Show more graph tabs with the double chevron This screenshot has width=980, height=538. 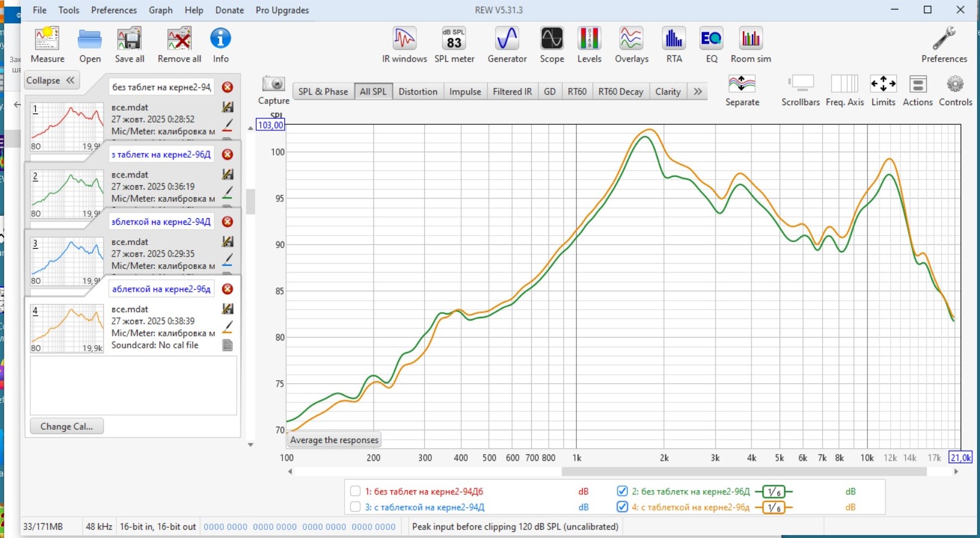698,91
